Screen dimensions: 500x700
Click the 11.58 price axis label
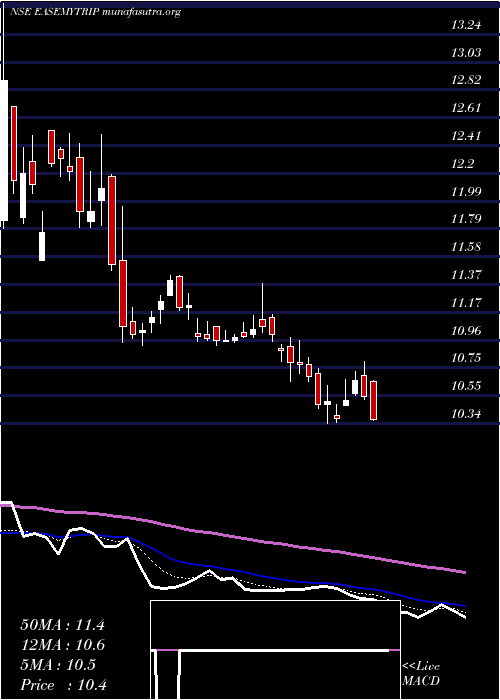[x=466, y=246]
